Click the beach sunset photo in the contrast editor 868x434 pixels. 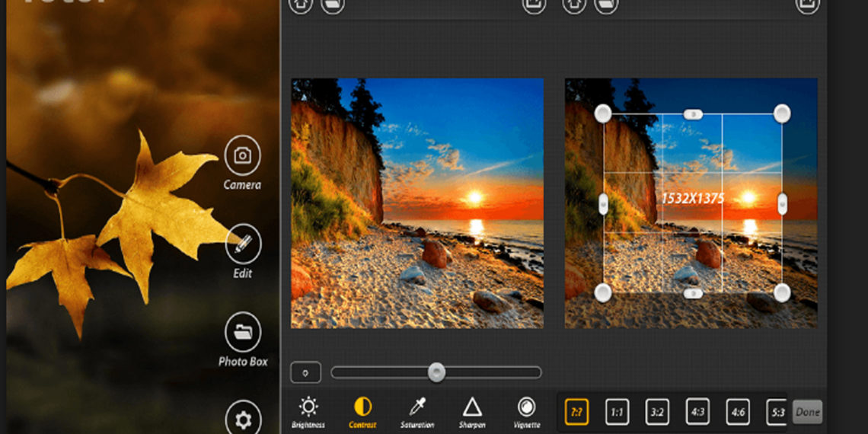pos(417,203)
